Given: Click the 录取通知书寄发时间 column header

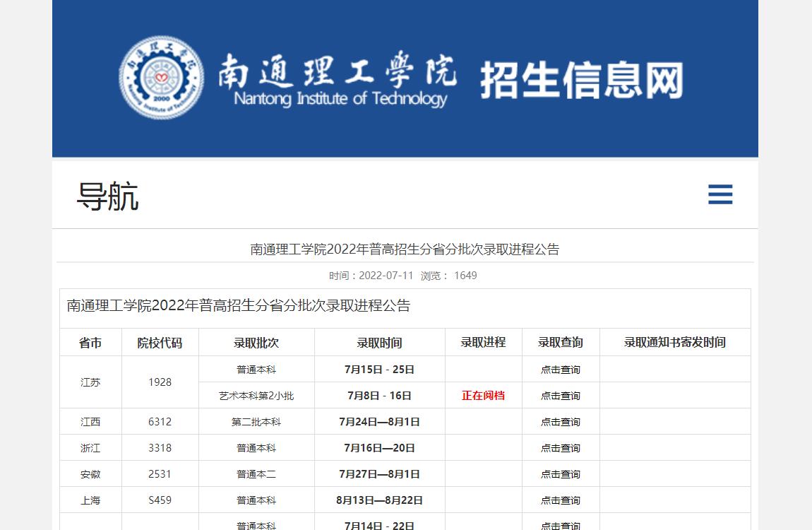Looking at the screenshot, I should click(675, 343).
